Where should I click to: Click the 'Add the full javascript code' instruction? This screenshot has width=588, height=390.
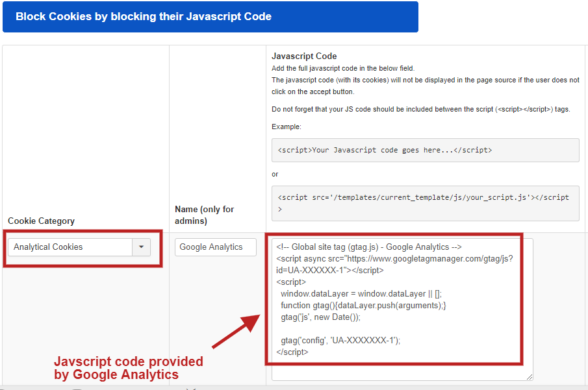coord(343,68)
